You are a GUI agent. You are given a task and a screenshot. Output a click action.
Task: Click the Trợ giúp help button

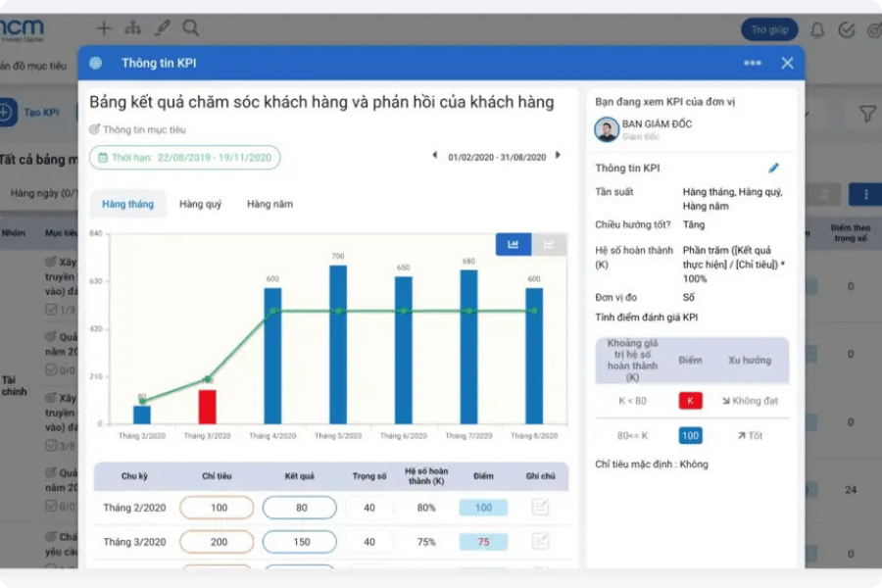[769, 29]
